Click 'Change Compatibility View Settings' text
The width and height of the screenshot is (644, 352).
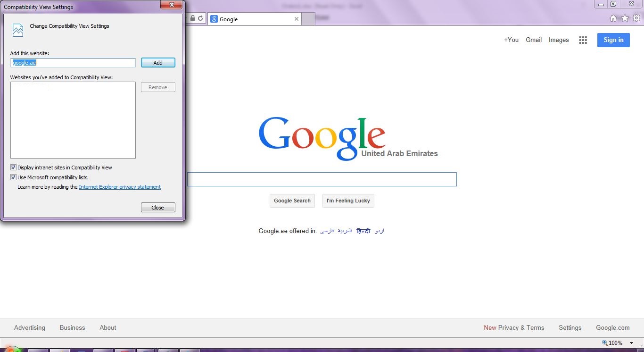pos(69,26)
